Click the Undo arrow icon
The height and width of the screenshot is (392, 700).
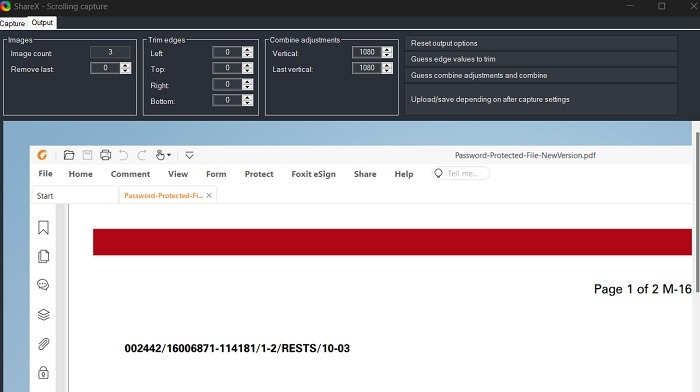[x=124, y=155]
